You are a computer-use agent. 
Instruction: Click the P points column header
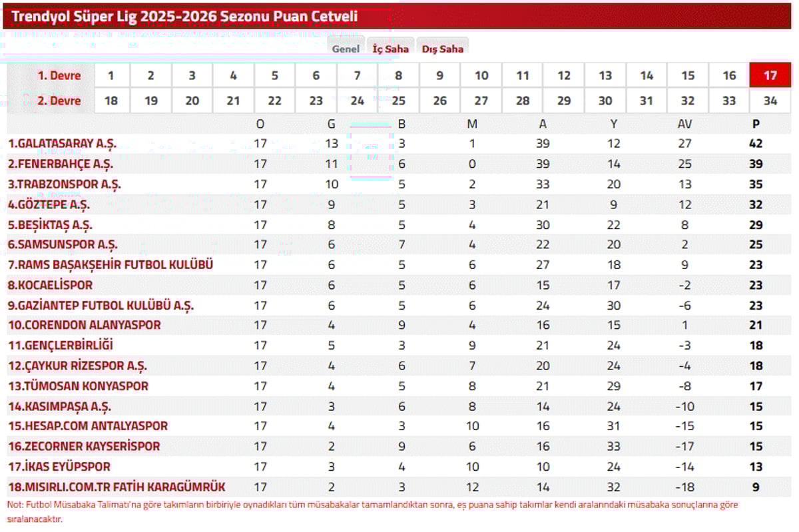[x=756, y=123]
